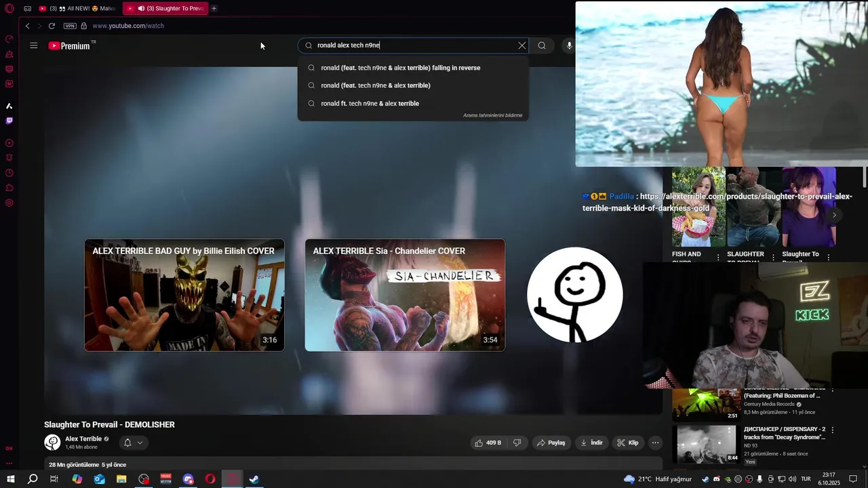Click the magnifier search button
The height and width of the screenshot is (488, 868).
pyautogui.click(x=542, y=45)
